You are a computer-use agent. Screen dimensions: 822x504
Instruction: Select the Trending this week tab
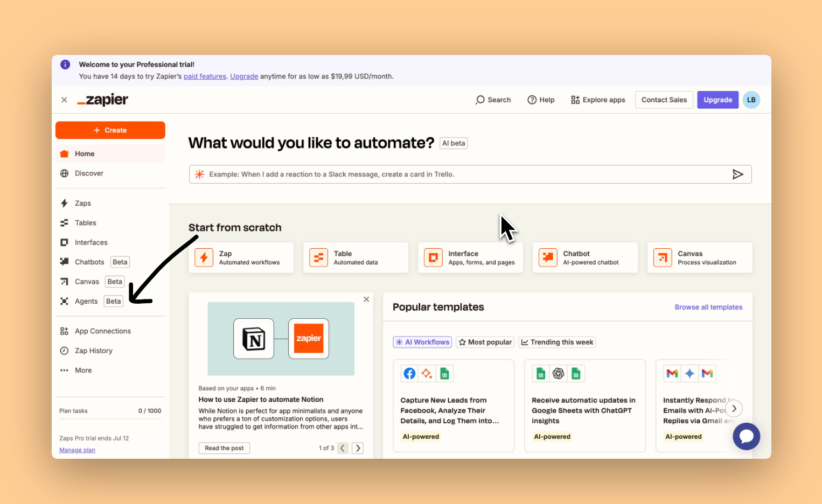[x=557, y=342]
